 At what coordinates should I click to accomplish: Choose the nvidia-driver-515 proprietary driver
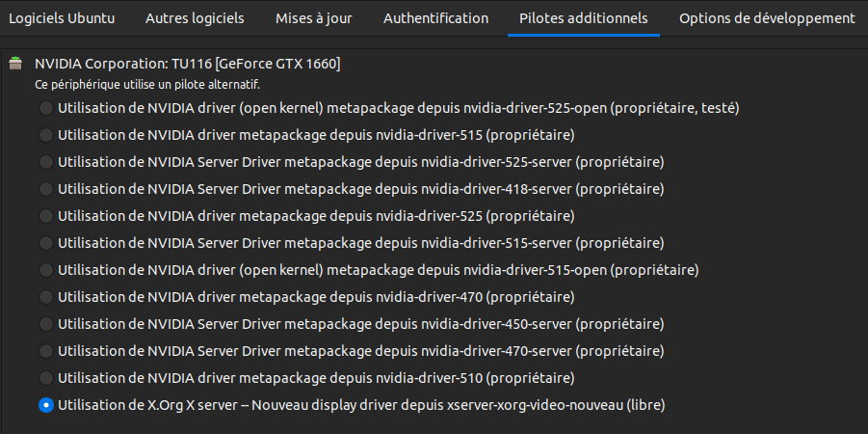click(46, 136)
